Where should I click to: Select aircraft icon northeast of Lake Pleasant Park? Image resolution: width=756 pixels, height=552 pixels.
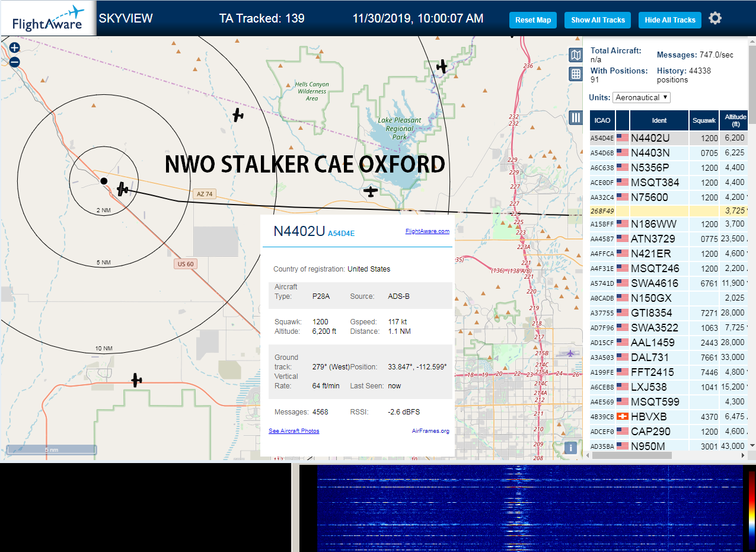442,66
